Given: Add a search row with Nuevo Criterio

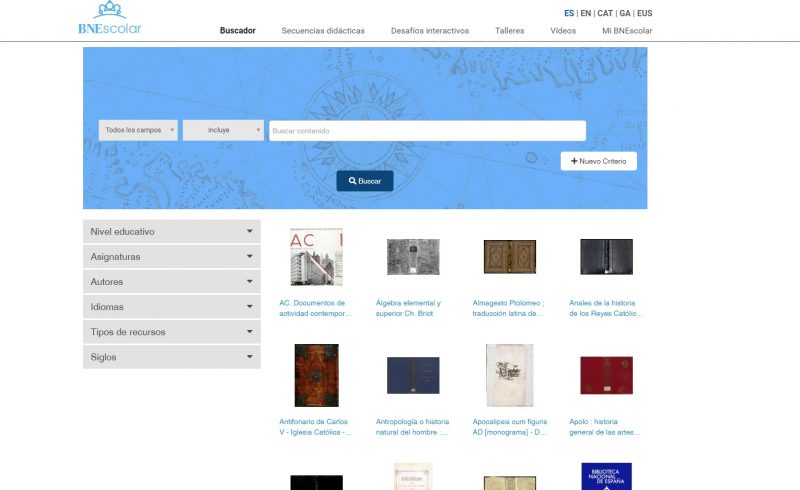Looking at the screenshot, I should coord(598,161).
